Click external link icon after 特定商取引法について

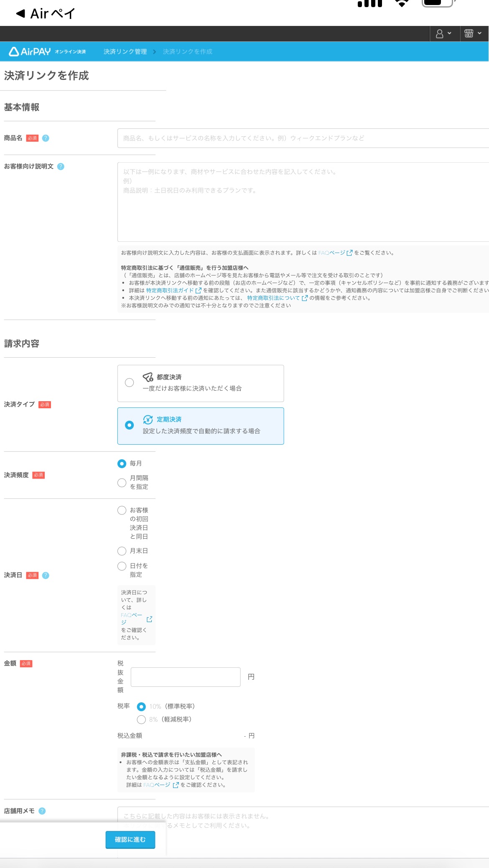pyautogui.click(x=305, y=298)
